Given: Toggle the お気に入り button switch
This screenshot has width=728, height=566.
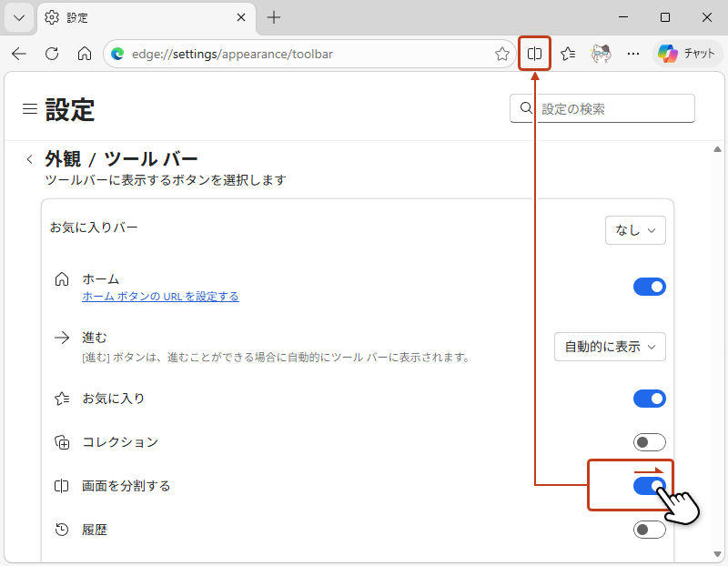Looking at the screenshot, I should [x=649, y=399].
